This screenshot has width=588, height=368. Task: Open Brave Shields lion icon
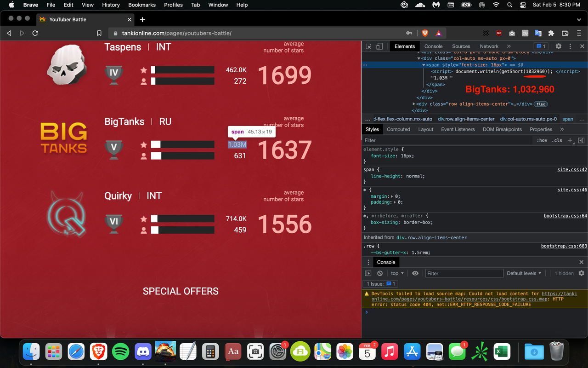(425, 33)
